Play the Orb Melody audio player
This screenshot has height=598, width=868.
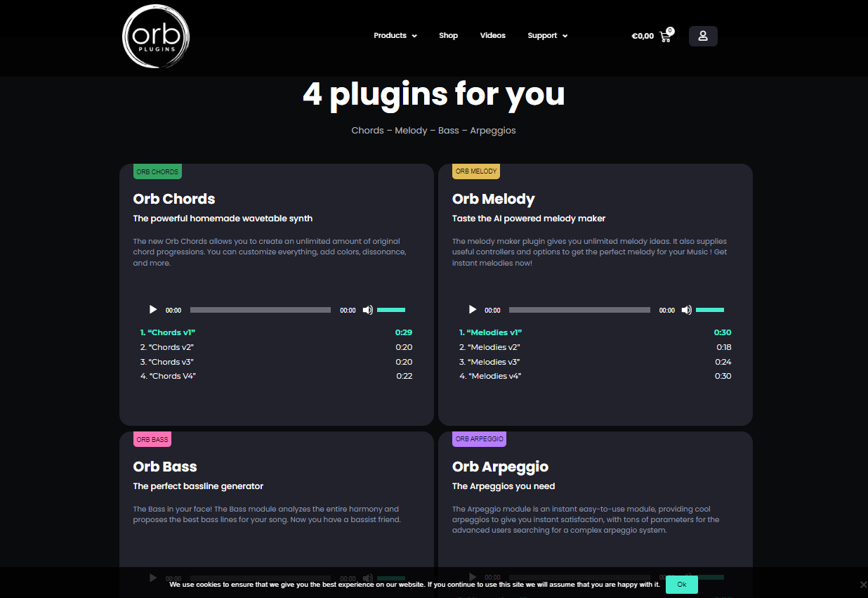pyautogui.click(x=473, y=310)
